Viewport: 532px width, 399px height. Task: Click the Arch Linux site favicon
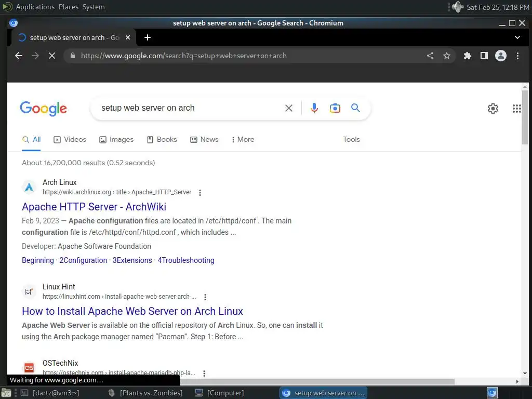pos(29,187)
